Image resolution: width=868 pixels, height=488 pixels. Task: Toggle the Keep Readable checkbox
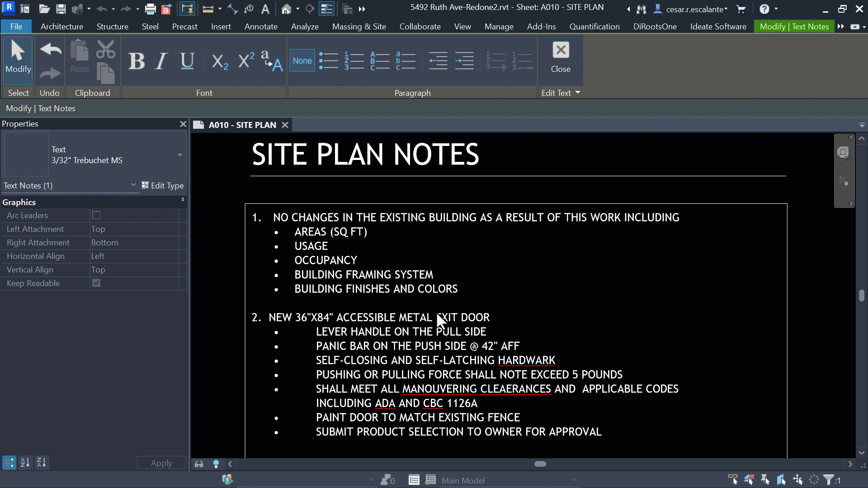click(96, 283)
